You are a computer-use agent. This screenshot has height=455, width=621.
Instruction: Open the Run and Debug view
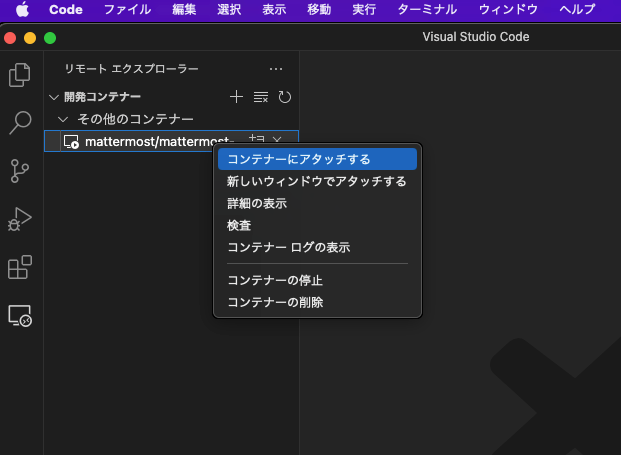(x=19, y=219)
